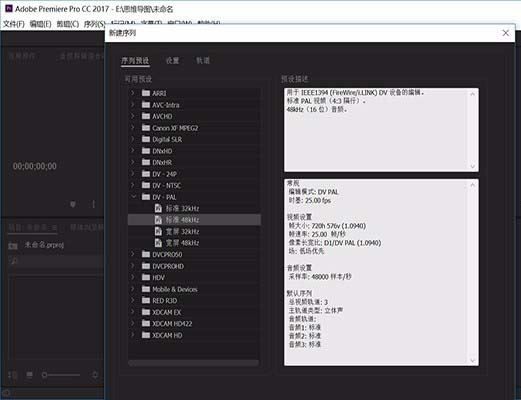The height and width of the screenshot is (400, 521).
Task: Open the 文件(F) menu
Action: click(14, 24)
